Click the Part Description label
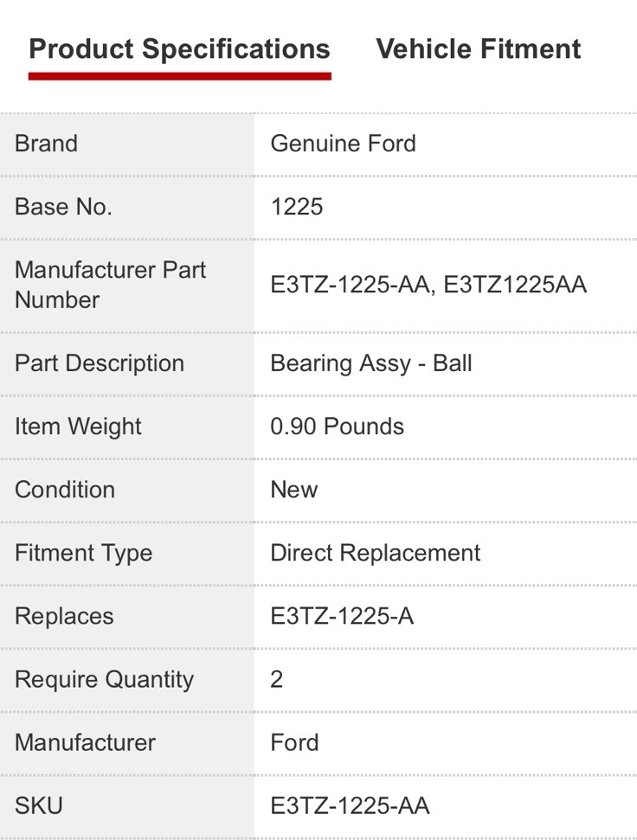 100,363
